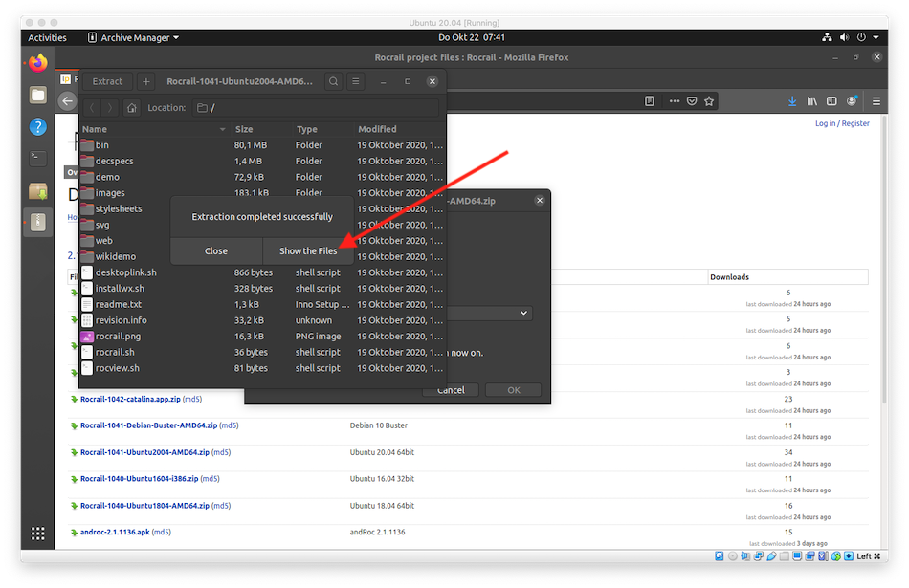This screenshot has height=588, width=909.
Task: Open the archive search magnifier icon
Action: [333, 82]
